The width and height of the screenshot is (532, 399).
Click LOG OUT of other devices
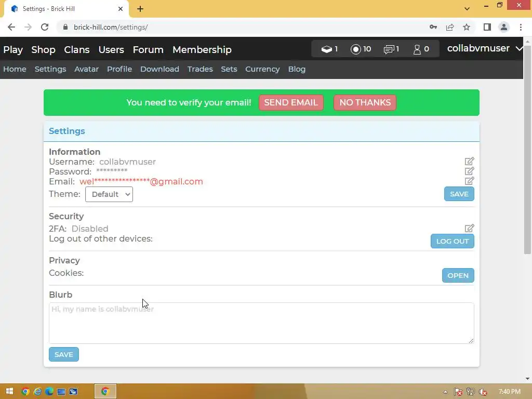tap(453, 241)
